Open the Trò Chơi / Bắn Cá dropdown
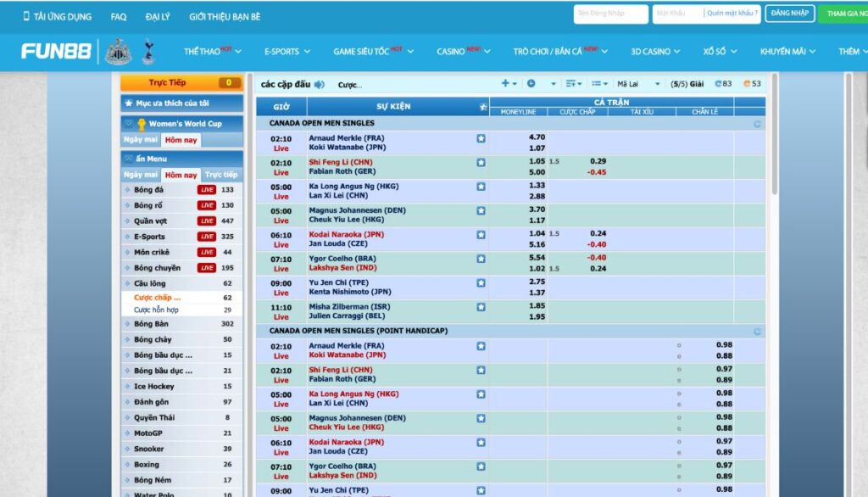The height and width of the screenshot is (497, 868). (x=560, y=51)
